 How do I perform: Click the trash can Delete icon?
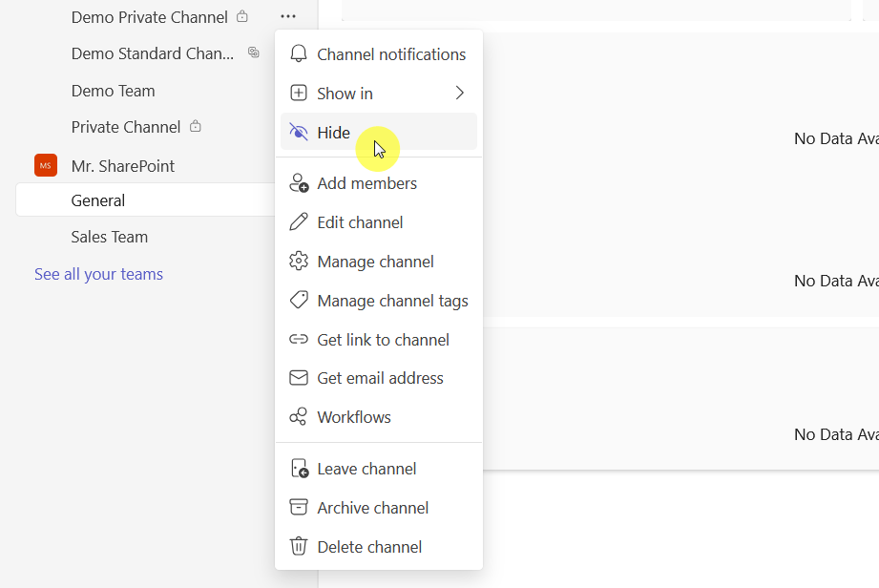coord(298,547)
